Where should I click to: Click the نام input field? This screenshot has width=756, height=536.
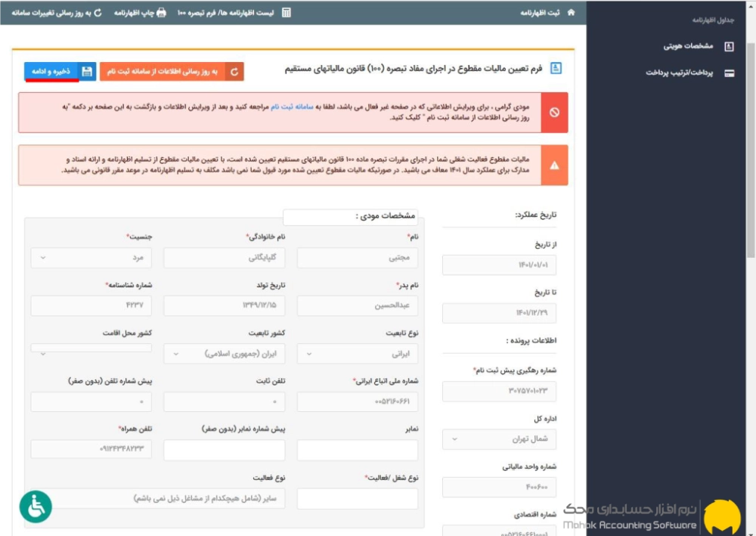click(x=358, y=257)
